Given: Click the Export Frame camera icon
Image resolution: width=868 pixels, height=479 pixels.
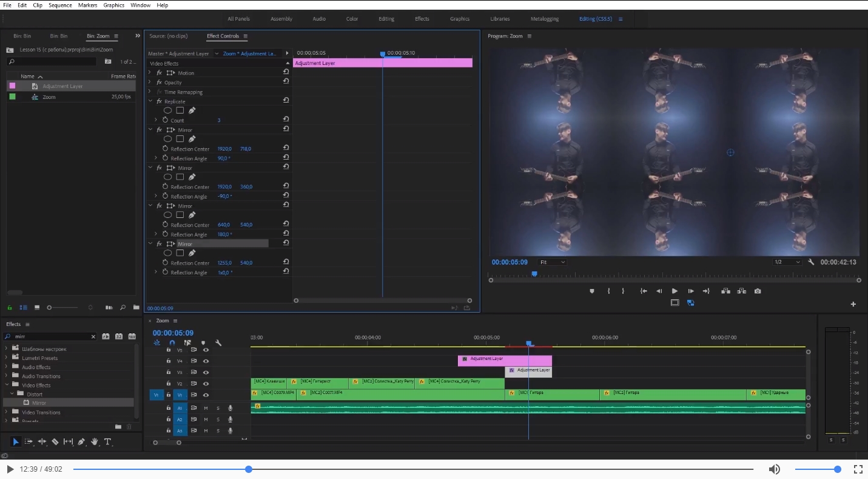Looking at the screenshot, I should click(x=758, y=291).
